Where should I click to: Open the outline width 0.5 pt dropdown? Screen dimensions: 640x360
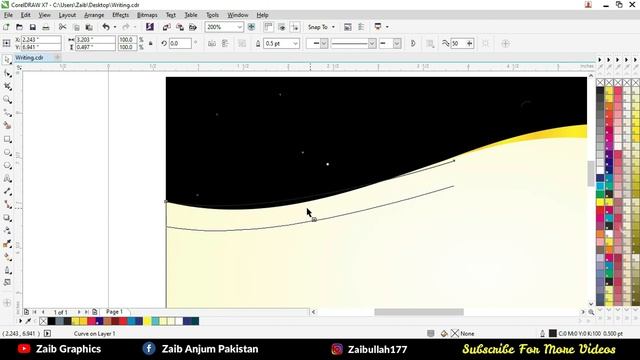click(x=296, y=43)
